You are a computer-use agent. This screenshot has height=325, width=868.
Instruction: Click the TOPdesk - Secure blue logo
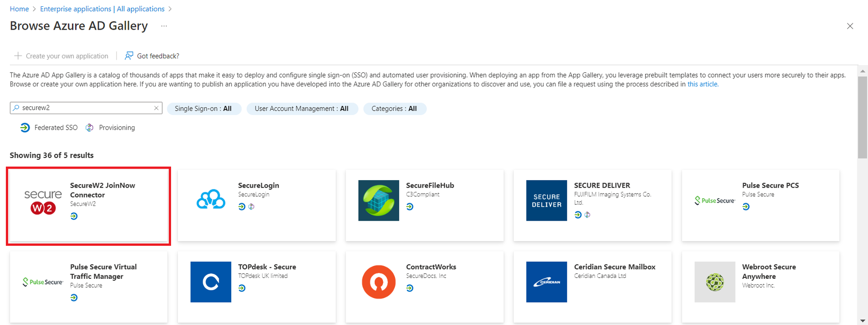pos(211,282)
